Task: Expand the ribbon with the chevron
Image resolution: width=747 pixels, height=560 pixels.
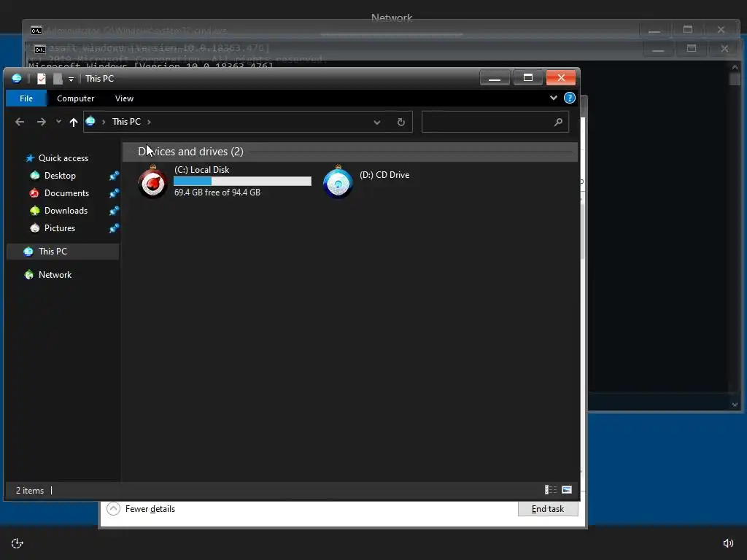Action: point(553,98)
